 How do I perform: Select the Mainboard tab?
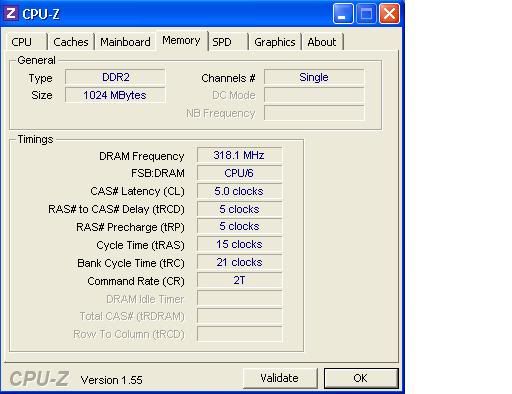click(125, 42)
